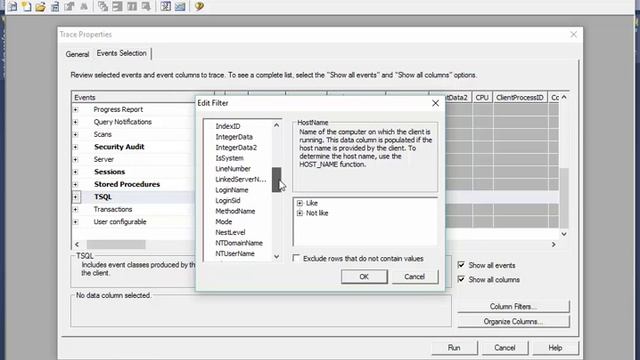Uncheck Show all columns checkbox
The image size is (640, 360).
pyautogui.click(x=461, y=279)
